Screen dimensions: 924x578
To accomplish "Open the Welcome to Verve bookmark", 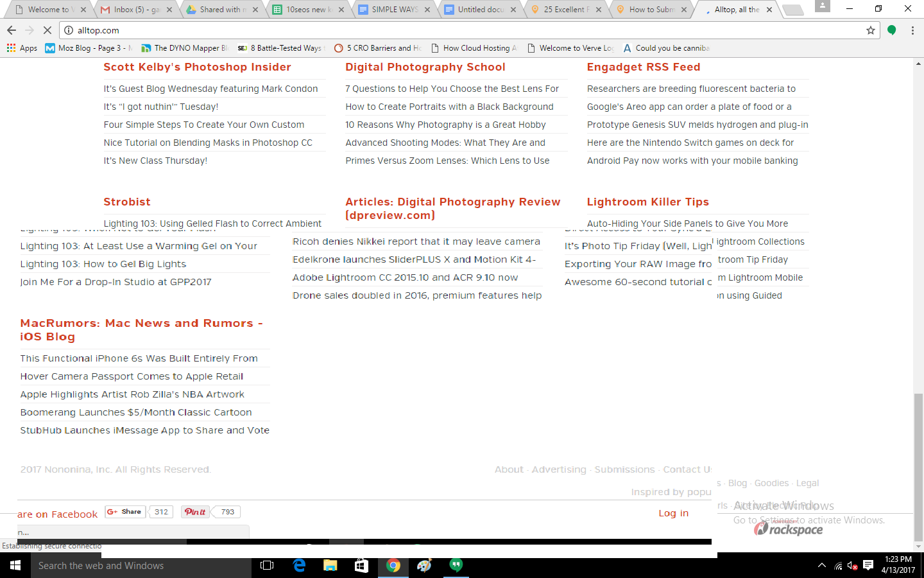I will point(570,48).
